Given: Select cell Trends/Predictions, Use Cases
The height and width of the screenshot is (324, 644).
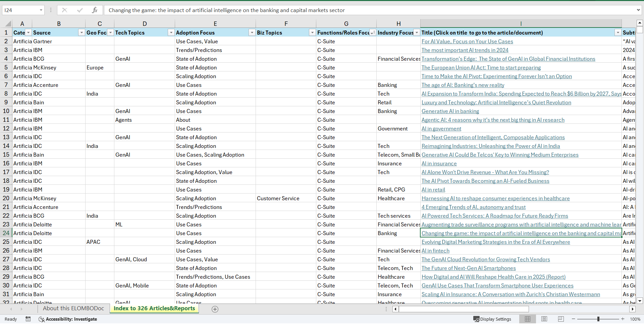Looking at the screenshot, I should pyautogui.click(x=215, y=277).
